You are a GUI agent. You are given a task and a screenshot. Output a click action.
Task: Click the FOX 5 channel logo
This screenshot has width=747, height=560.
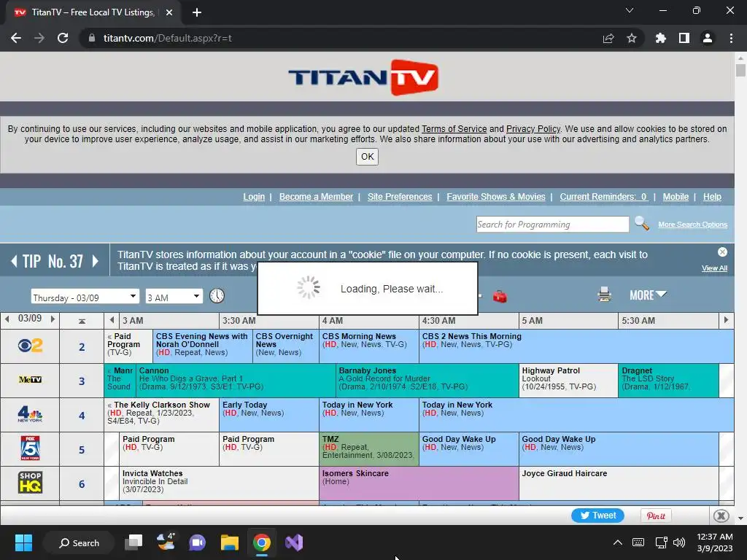30,448
